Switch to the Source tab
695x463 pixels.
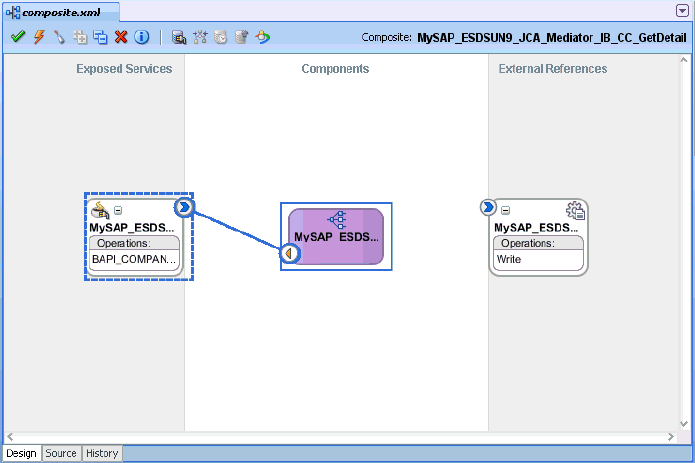click(61, 453)
